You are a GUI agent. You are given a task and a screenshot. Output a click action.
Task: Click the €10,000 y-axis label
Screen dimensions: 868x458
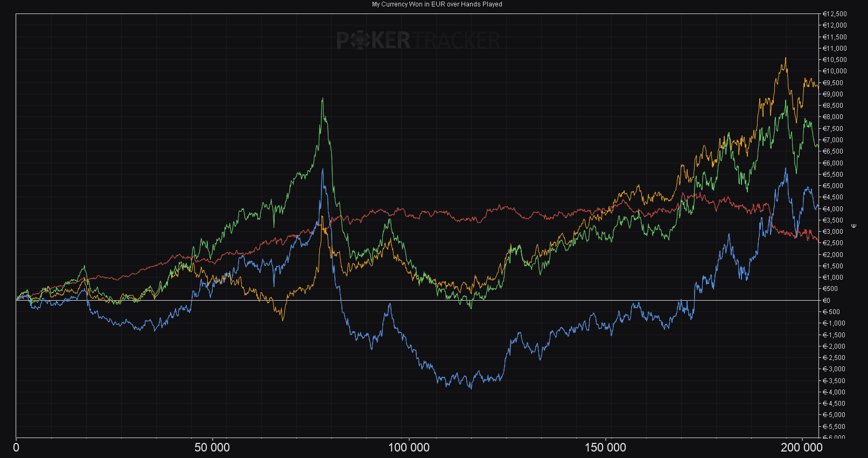point(835,71)
